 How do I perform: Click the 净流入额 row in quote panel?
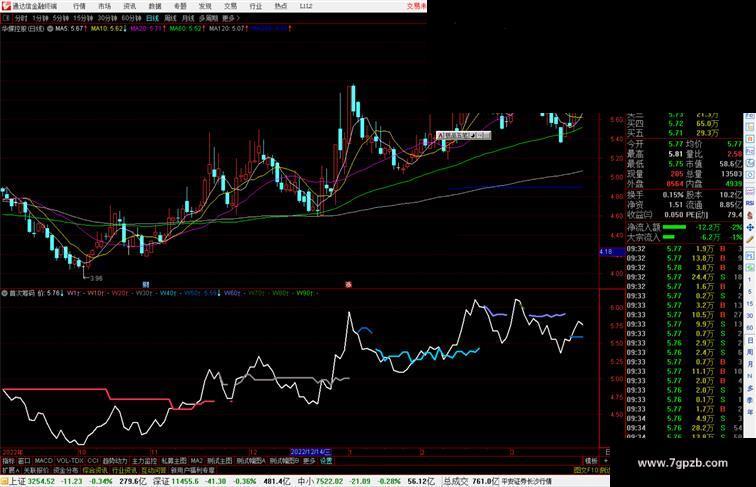point(685,227)
